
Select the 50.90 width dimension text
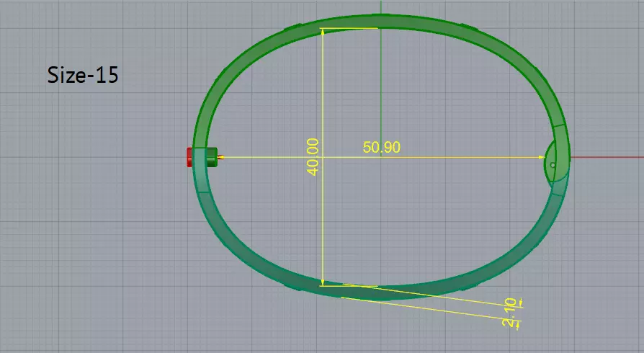tap(382, 147)
